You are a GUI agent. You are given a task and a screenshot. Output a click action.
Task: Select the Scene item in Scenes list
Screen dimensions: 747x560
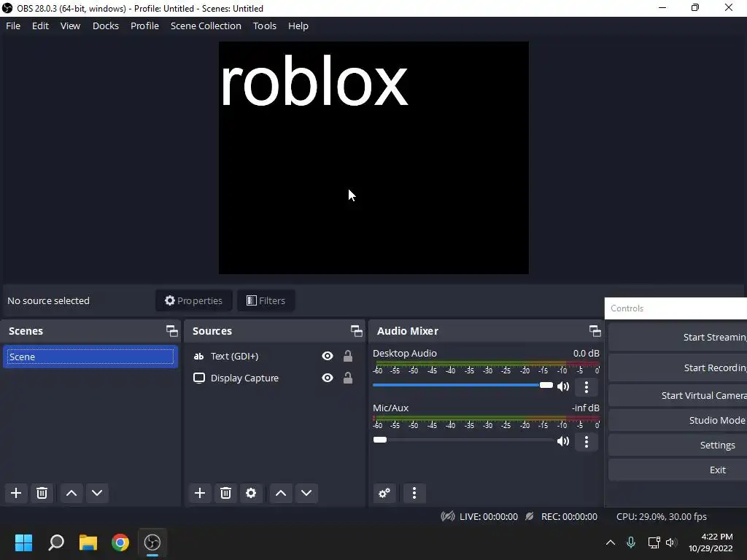coord(90,357)
